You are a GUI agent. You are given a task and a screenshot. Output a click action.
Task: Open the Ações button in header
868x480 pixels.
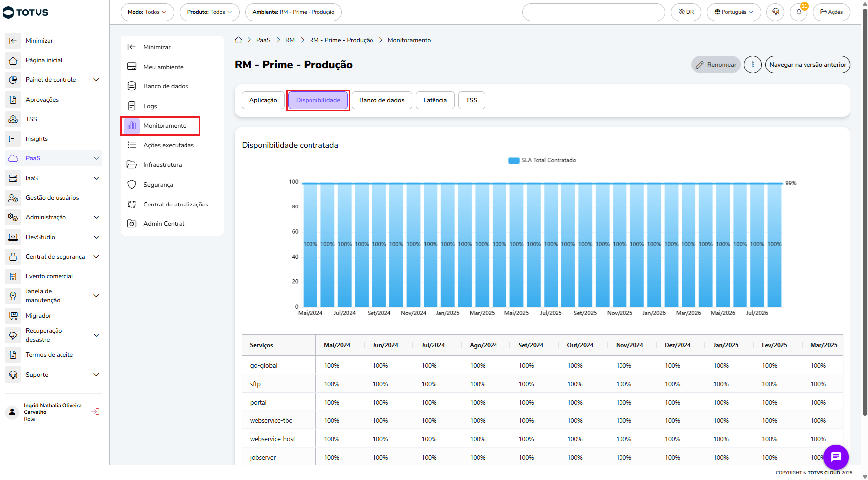(831, 12)
